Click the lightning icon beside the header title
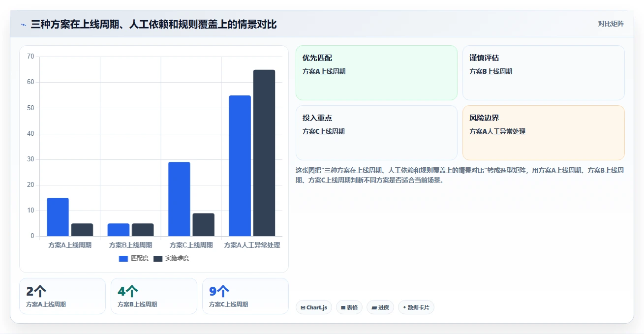Screen dimensions: 644x334 point(23,24)
